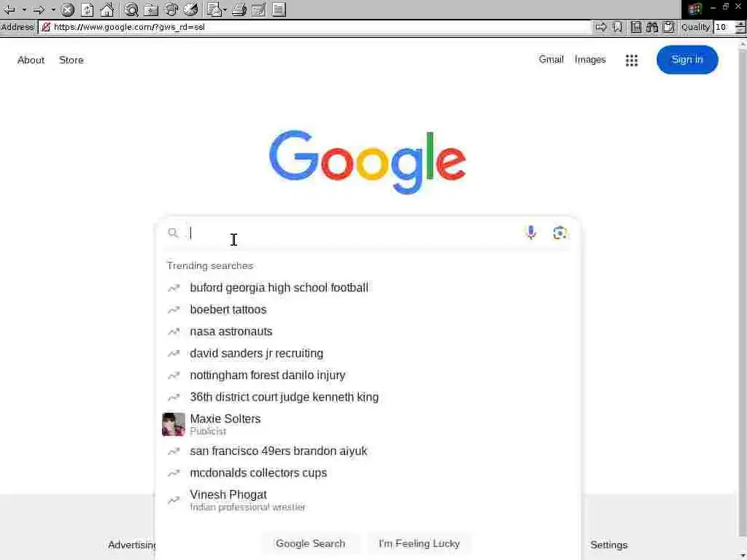Open the Favorites folder toolbar icon
The height and width of the screenshot is (560, 747).
[151, 9]
